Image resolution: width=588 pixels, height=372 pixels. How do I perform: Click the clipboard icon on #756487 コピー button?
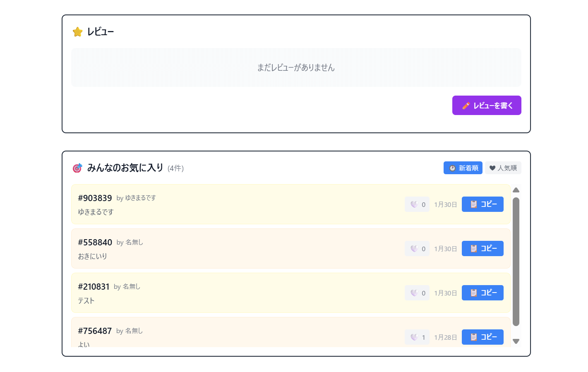(475, 337)
